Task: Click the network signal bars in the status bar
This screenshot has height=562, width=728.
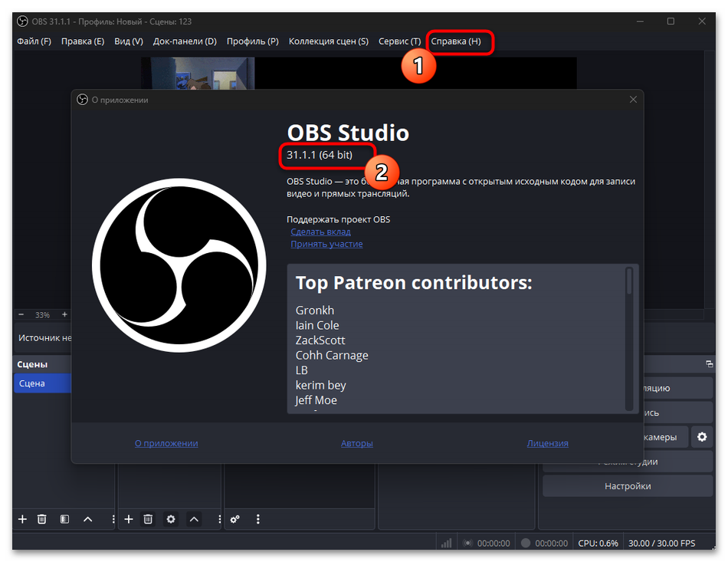Action: coord(446,542)
